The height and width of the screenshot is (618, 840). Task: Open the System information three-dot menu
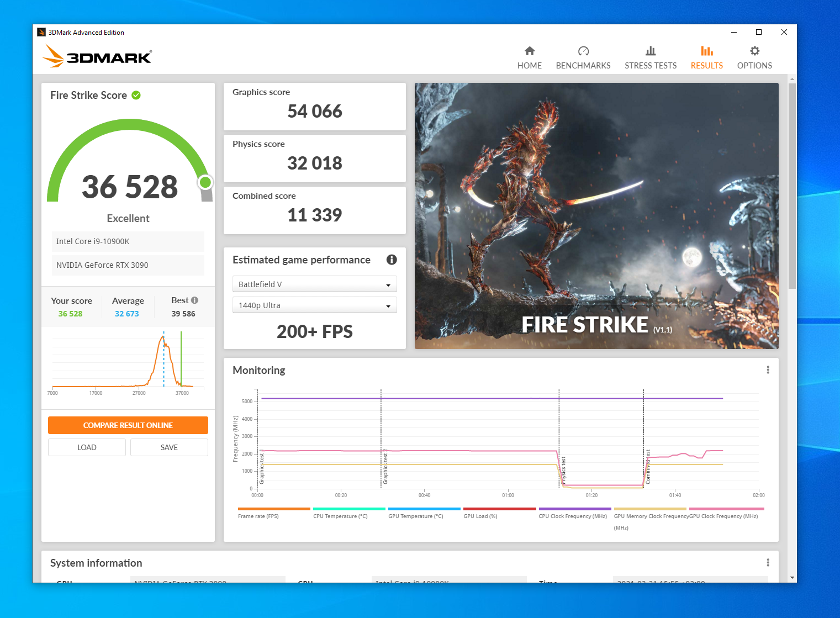(x=768, y=563)
